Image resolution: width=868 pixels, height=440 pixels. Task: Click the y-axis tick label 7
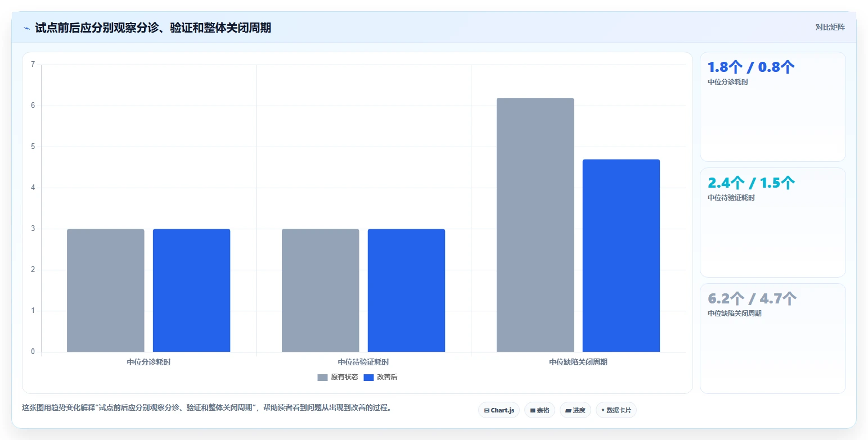coord(33,65)
